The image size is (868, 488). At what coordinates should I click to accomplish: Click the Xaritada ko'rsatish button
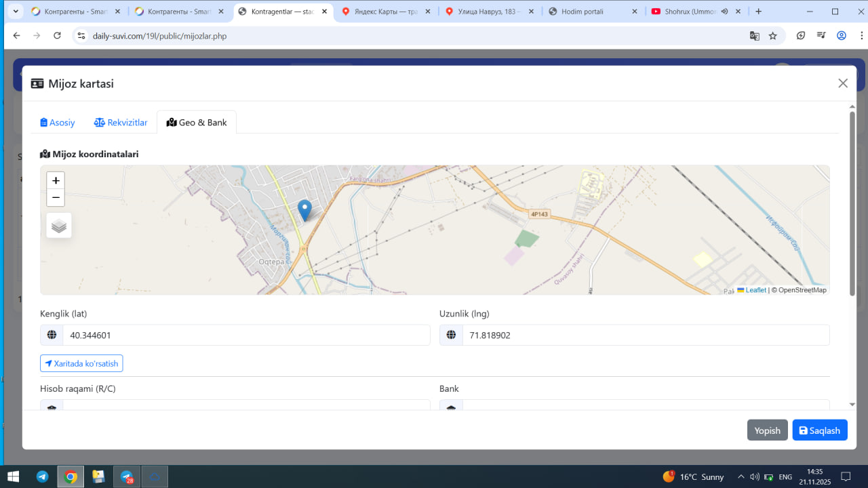[x=81, y=363]
